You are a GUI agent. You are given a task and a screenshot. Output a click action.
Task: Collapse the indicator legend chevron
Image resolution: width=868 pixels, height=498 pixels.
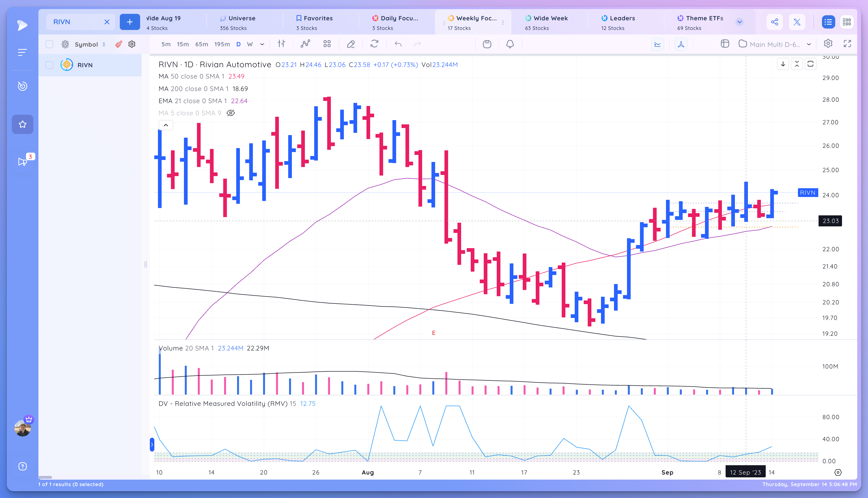pyautogui.click(x=166, y=125)
